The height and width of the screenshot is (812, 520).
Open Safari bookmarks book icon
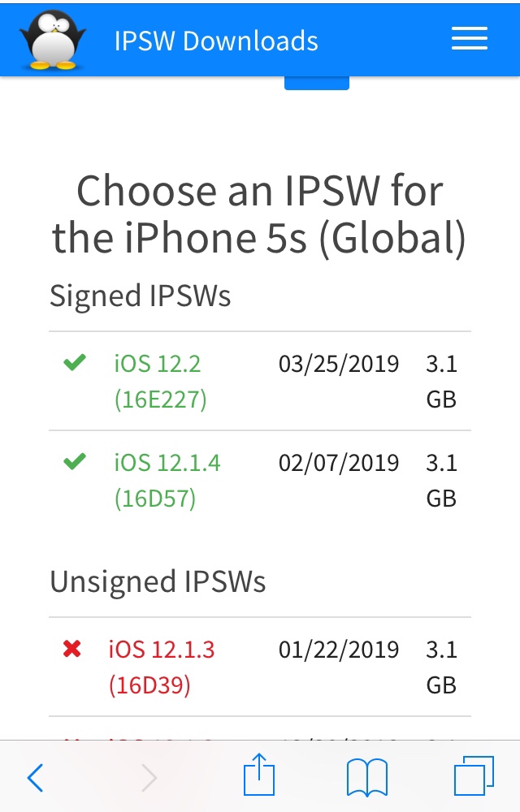(x=366, y=778)
